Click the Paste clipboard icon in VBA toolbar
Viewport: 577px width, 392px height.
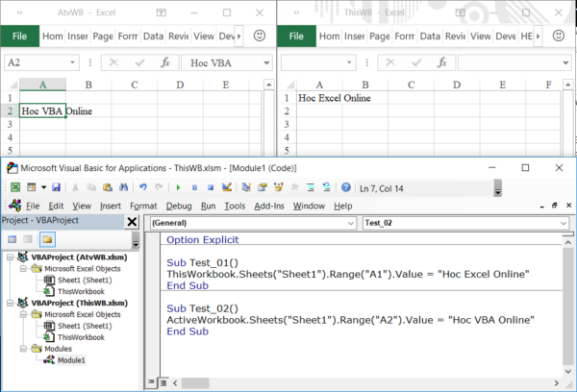click(108, 187)
